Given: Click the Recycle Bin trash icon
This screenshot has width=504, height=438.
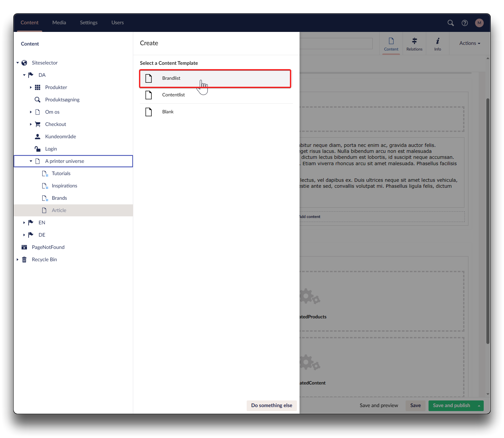Looking at the screenshot, I should point(24,260).
